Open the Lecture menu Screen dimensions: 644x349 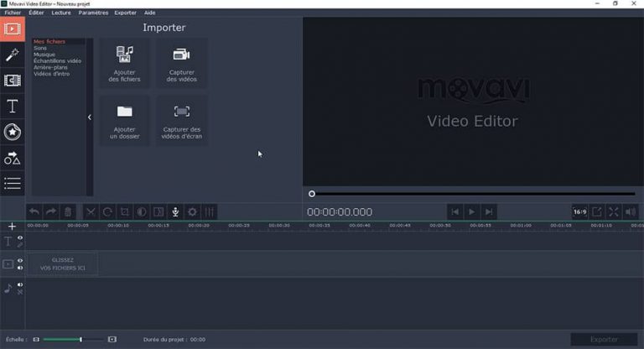(61, 13)
